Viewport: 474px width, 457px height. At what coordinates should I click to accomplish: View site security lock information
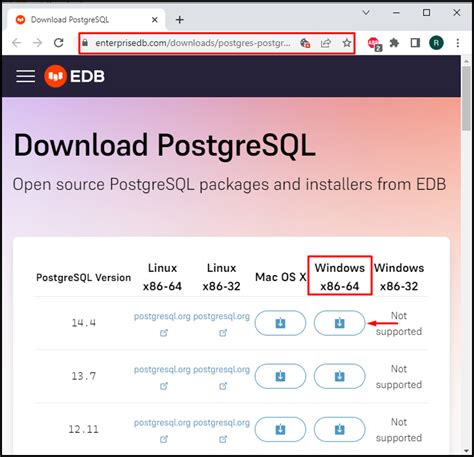pos(85,43)
